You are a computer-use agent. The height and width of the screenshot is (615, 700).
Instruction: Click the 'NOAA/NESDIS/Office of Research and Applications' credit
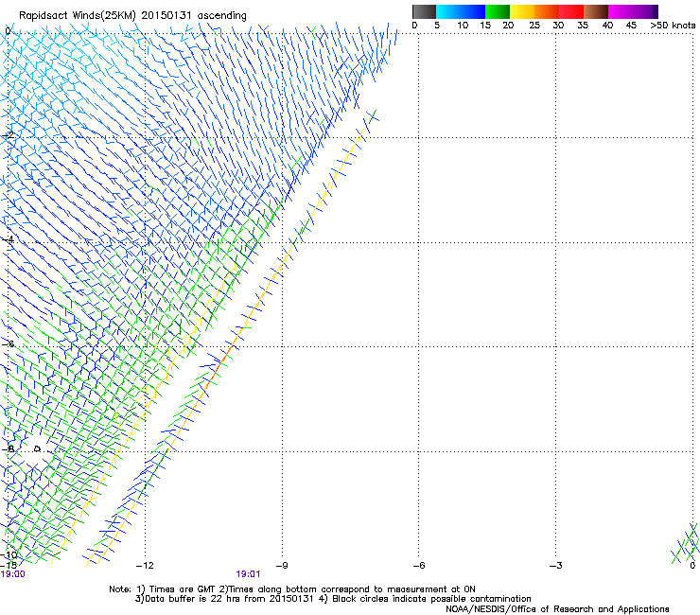coord(557,609)
